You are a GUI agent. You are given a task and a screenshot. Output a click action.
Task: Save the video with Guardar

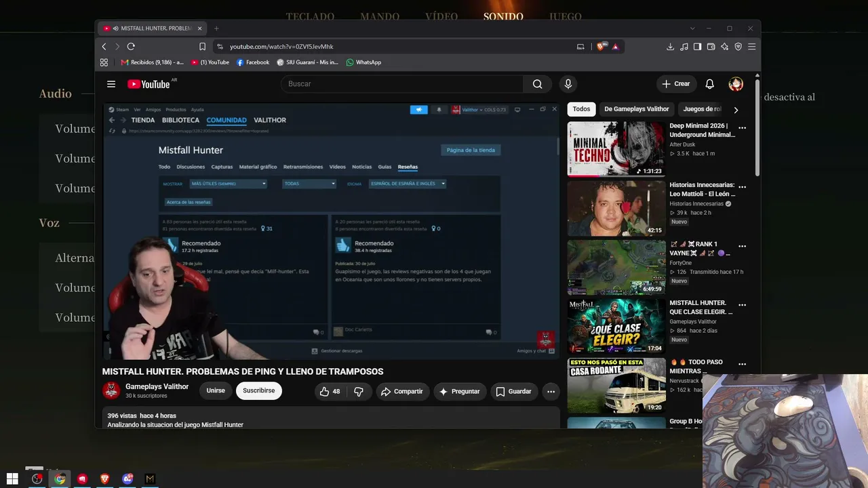[513, 391]
